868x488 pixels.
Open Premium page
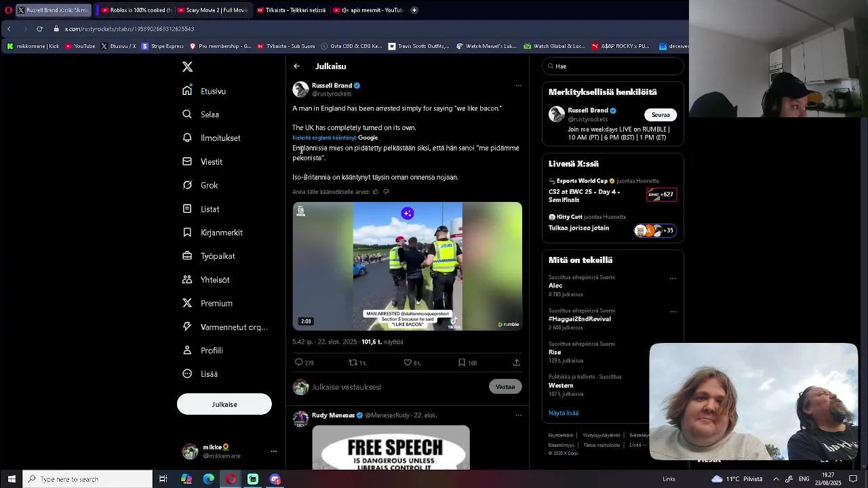click(208, 303)
